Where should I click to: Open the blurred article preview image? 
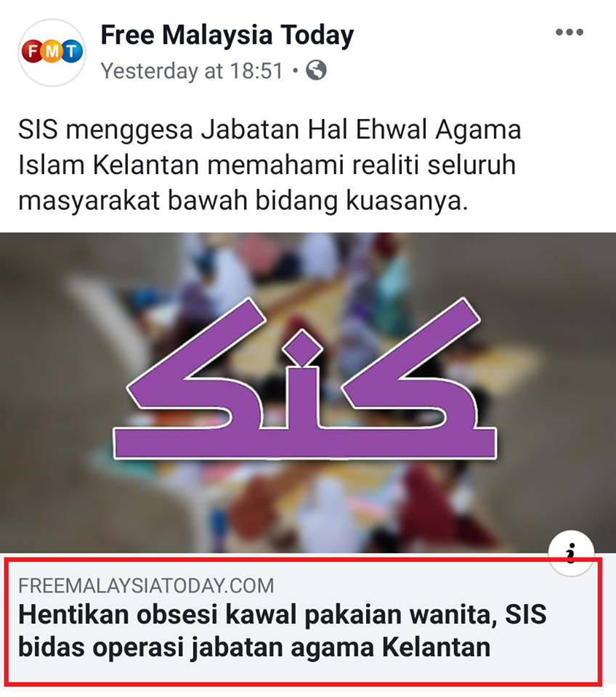pos(308,393)
